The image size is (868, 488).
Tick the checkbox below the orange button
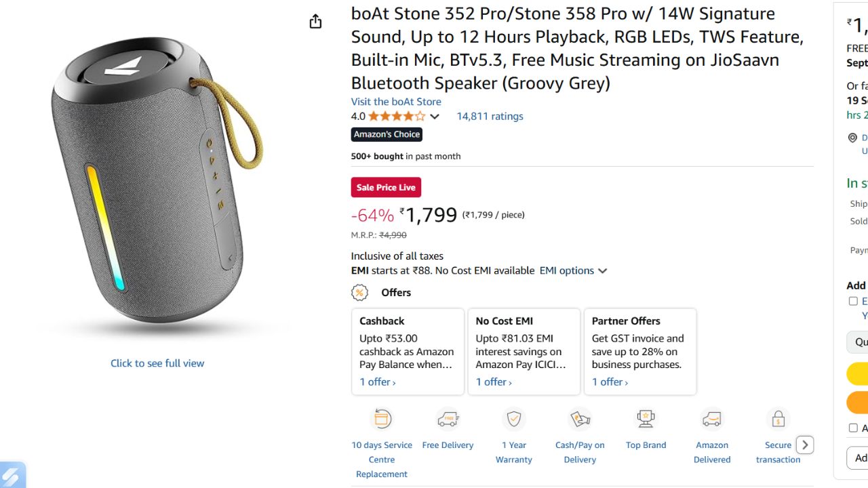point(853,428)
